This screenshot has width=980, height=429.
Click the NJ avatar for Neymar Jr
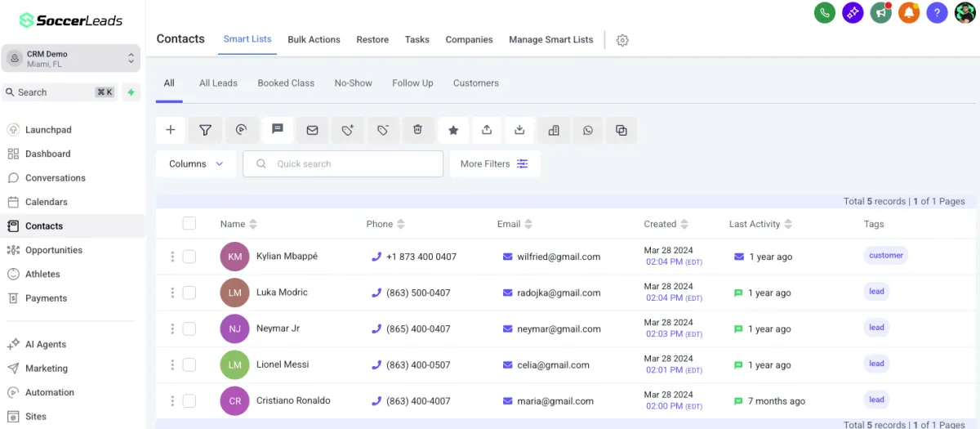(234, 328)
